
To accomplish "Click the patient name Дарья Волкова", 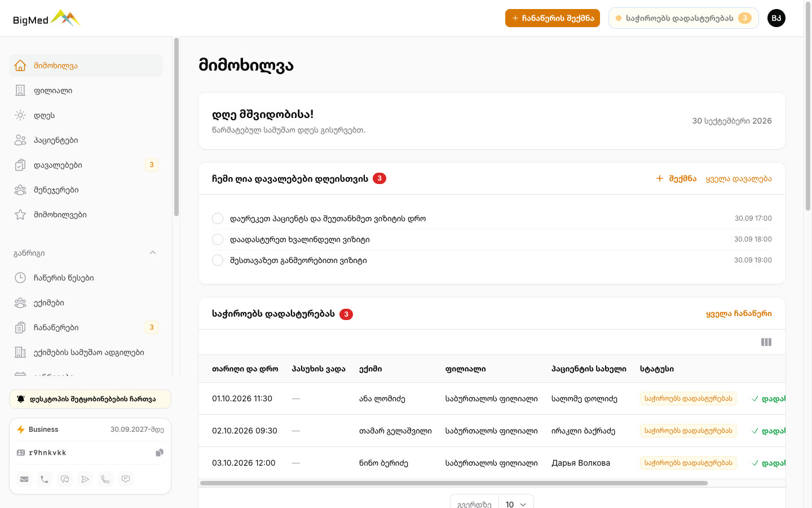I will 581,463.
